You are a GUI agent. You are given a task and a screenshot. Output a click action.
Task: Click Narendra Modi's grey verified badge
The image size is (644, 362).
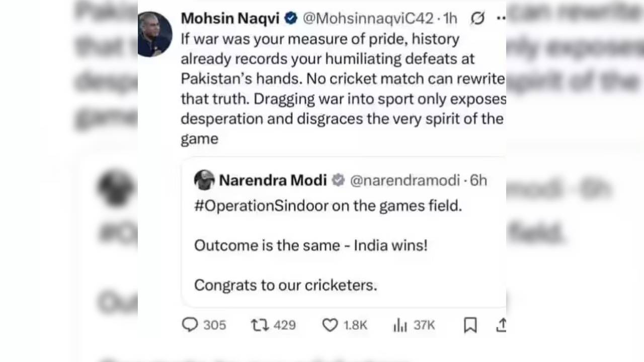tap(338, 180)
